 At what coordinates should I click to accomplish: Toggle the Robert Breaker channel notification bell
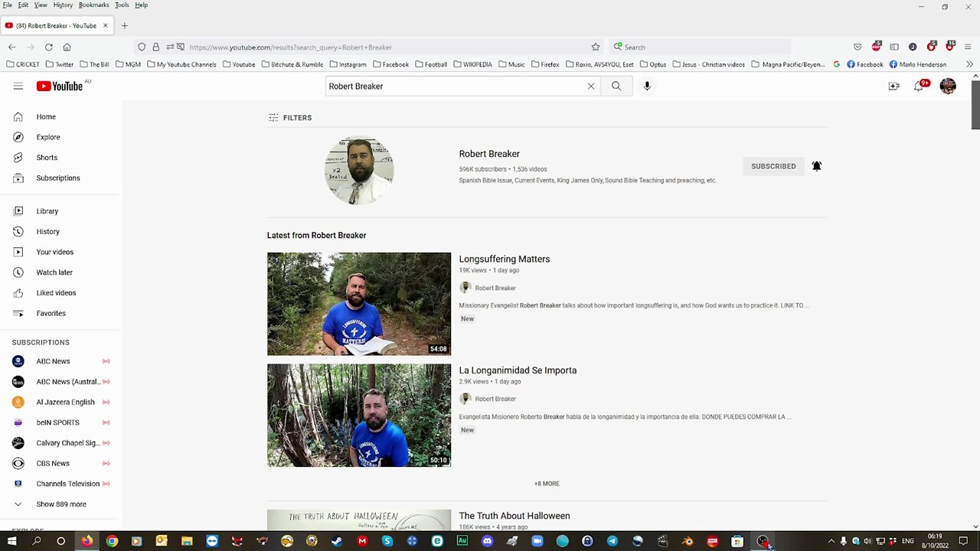point(816,166)
